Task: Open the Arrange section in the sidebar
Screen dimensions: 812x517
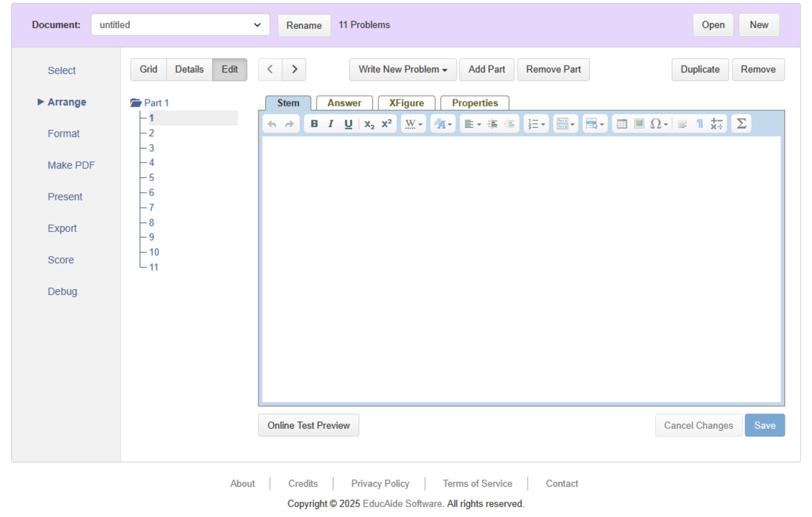Action: [x=67, y=102]
